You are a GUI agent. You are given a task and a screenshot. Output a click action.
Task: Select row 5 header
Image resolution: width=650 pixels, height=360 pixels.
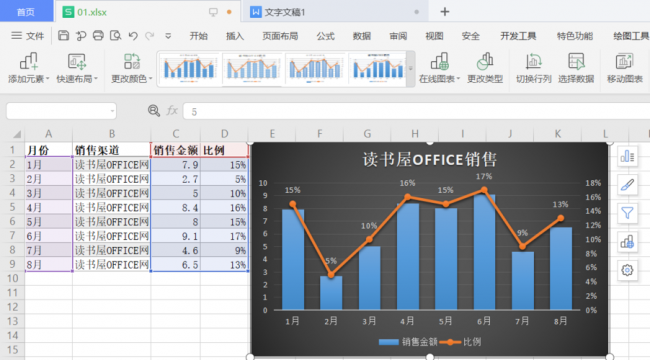pos(12,207)
